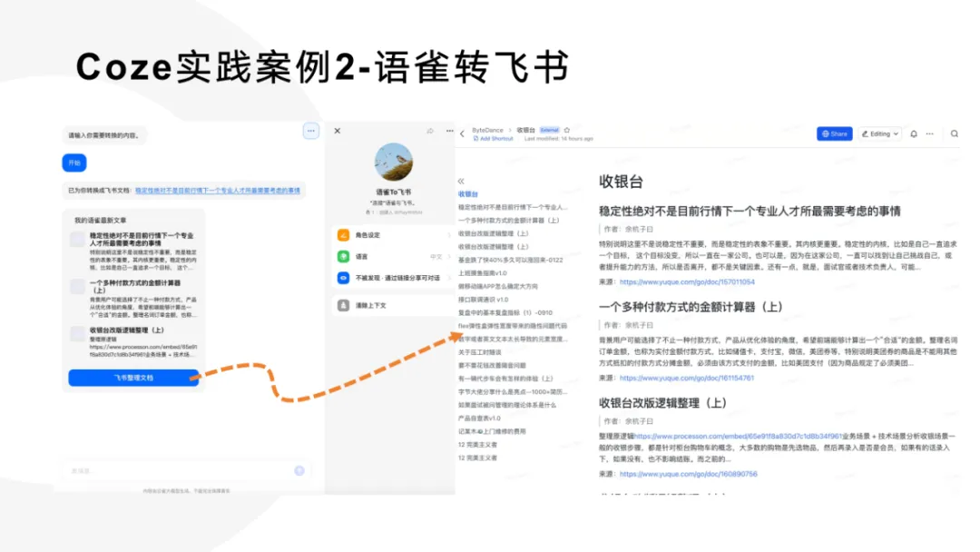Select outline item flex弹性盒弹性宽度带来的隐性问题代码
This screenshot has height=552, width=980.
(513, 326)
